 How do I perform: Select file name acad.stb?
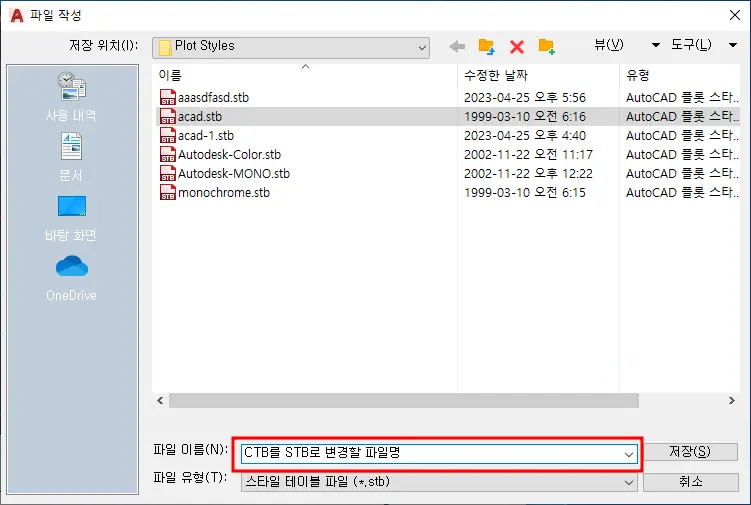pos(200,116)
